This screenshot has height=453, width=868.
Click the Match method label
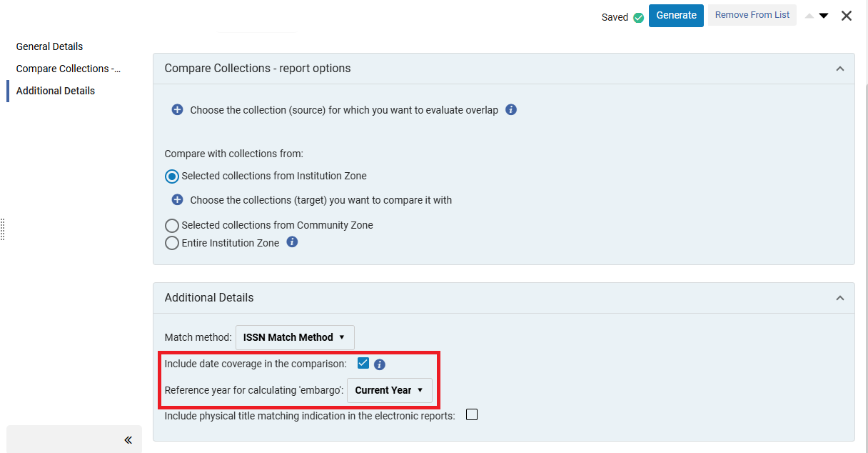[198, 337]
